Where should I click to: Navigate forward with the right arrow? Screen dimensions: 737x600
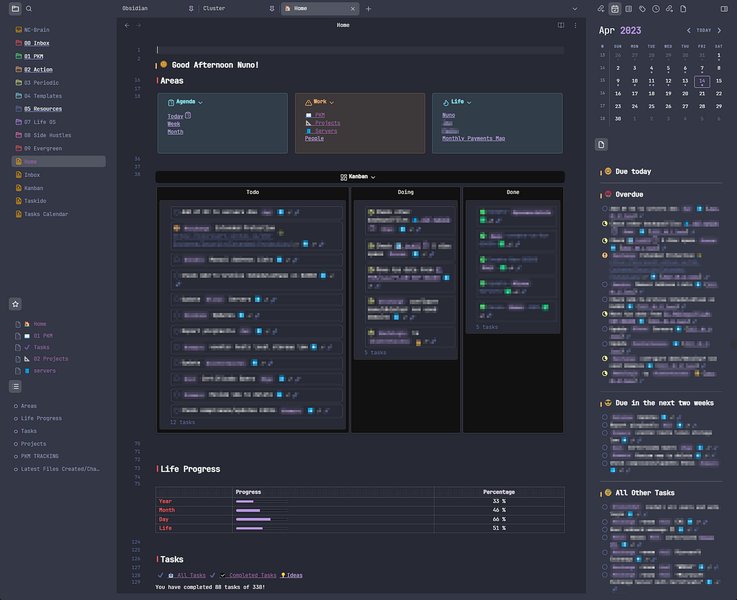click(138, 25)
